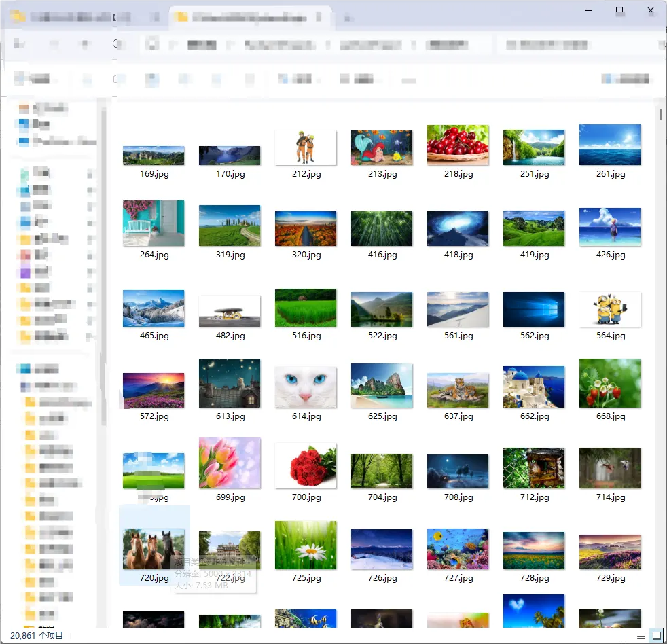This screenshot has height=644, width=667.
Task: Select the snowy mountains thumbnail 465.jpg
Action: (x=154, y=308)
